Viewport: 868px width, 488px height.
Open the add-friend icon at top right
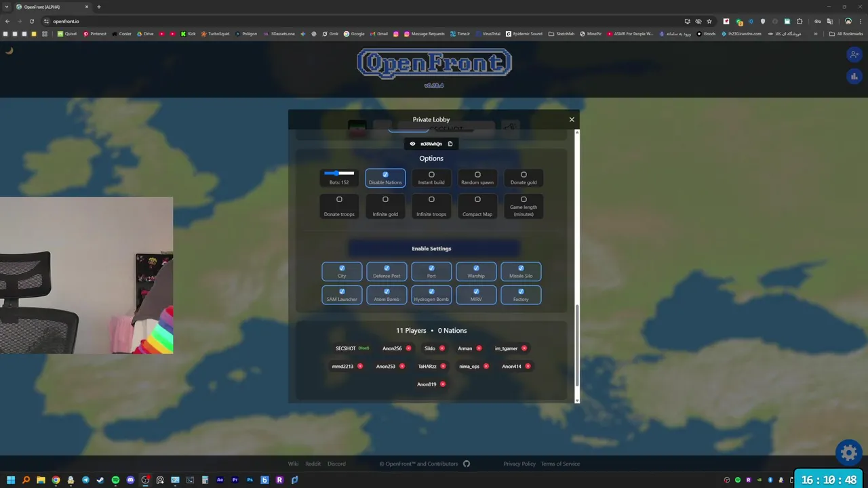(x=854, y=54)
